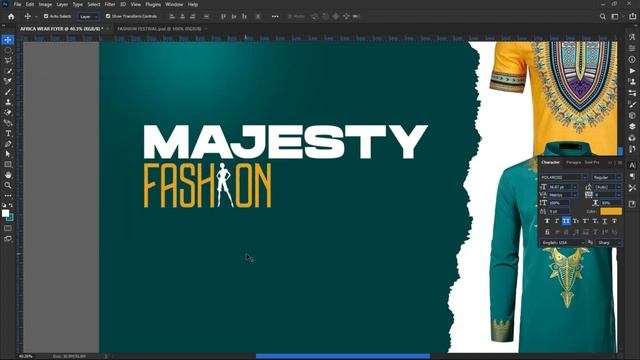Viewport: 640px width, 360px height.
Task: Toggle Faux Italic in Character panel
Action: click(x=556, y=221)
